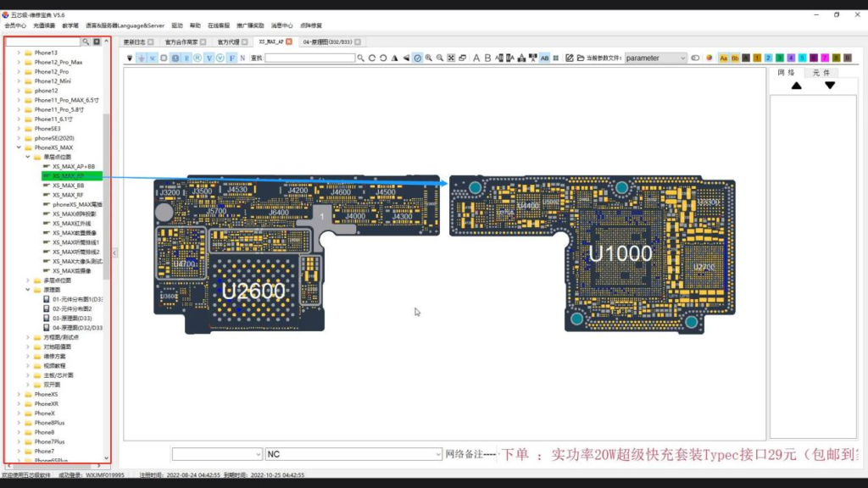This screenshot has width=868, height=488.
Task: Fit board to window icon
Action: pyautogui.click(x=451, y=58)
